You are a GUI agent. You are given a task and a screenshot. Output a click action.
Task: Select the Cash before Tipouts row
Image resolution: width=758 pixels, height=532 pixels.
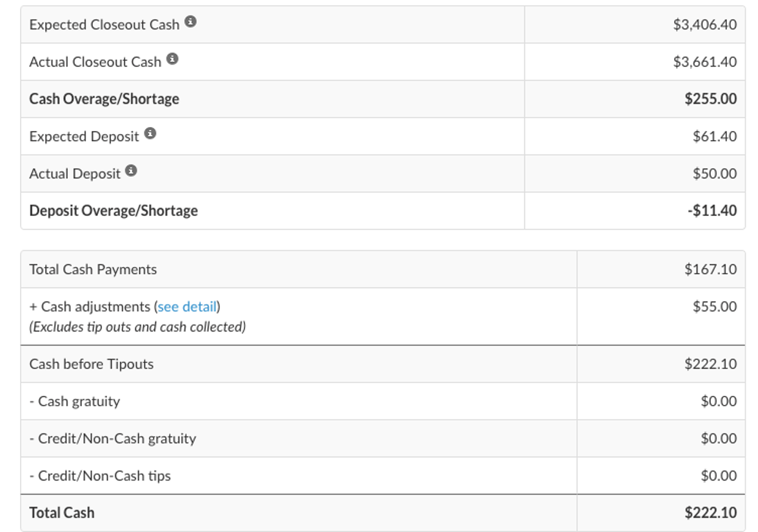tap(90, 363)
